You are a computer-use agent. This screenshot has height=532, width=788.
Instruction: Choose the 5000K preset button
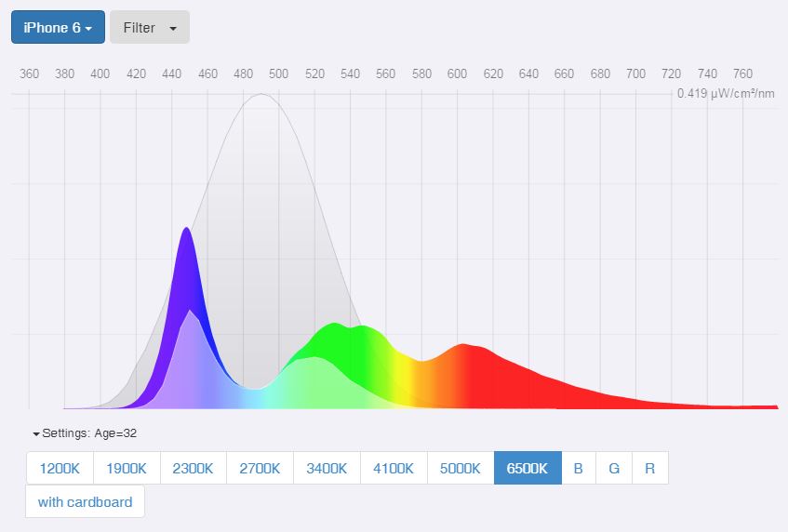461,469
